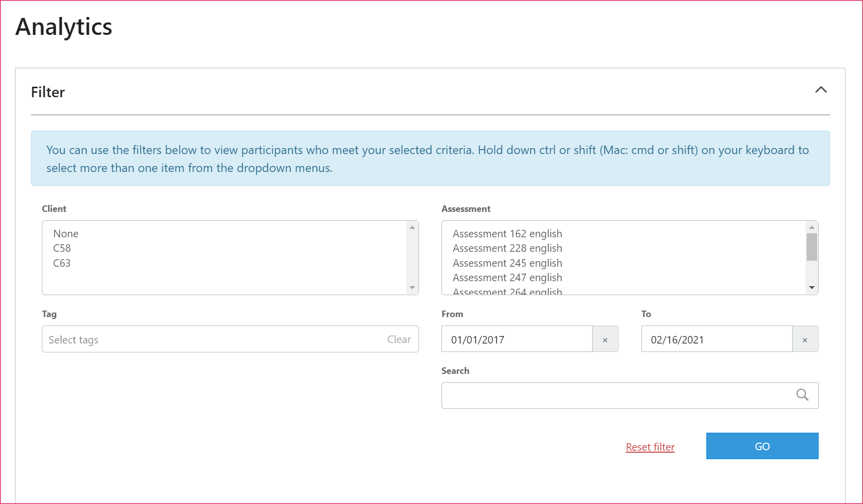Screen dimensions: 863x504
Task: Click the Assessment list scrollbar up arrow
Action: [812, 227]
